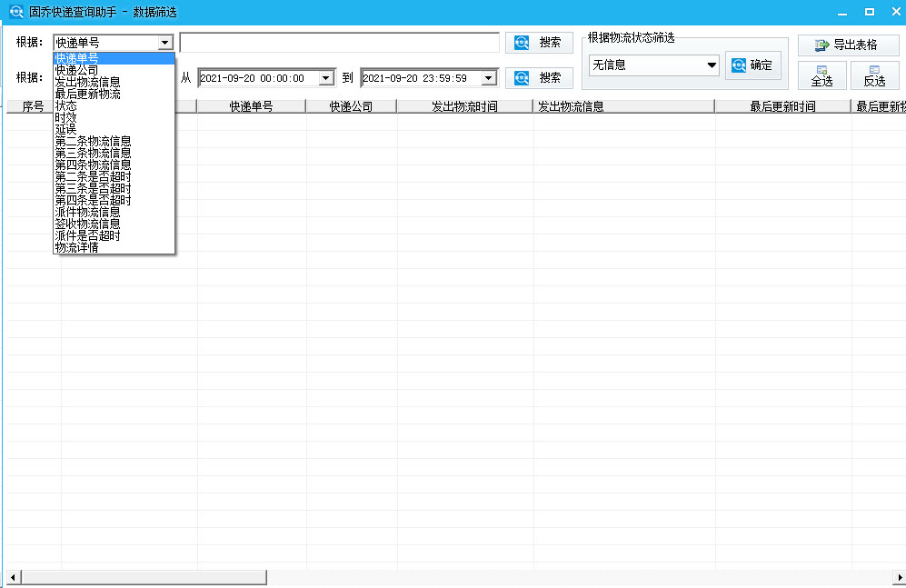Screen dimensions: 906x588
Task: Choose 第四条是否超时 option
Action: click(x=114, y=201)
